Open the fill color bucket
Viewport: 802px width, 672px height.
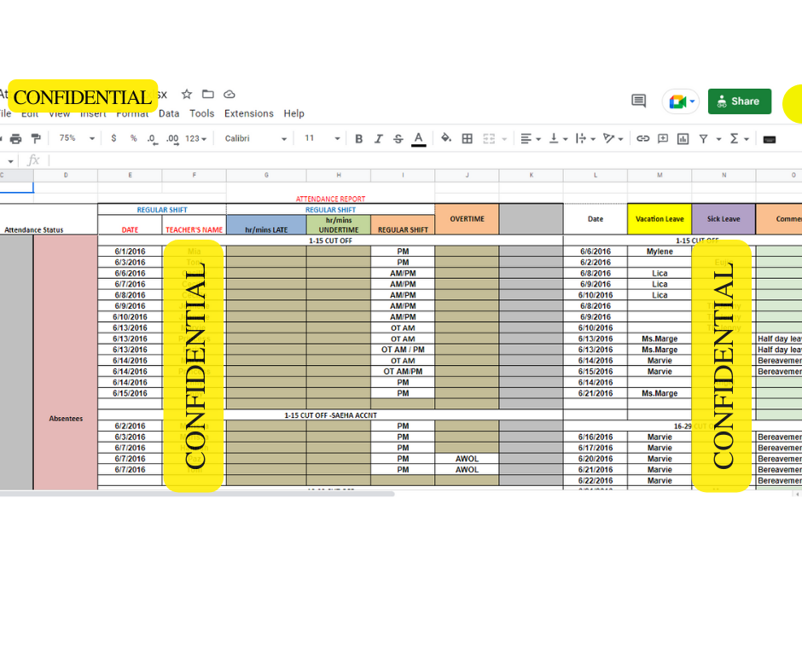(x=446, y=138)
